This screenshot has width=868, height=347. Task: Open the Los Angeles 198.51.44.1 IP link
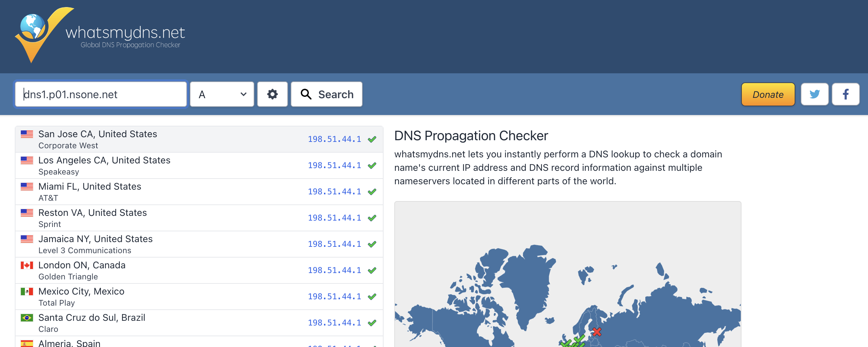(334, 165)
